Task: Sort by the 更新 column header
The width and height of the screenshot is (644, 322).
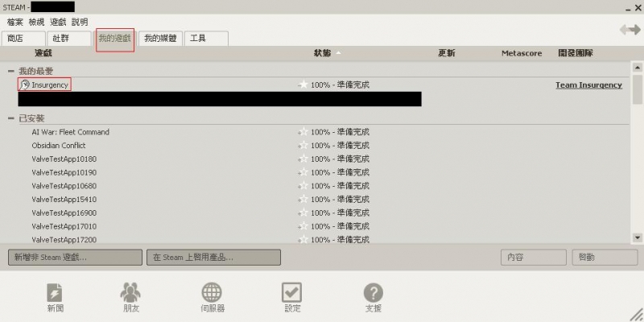Action: (447, 53)
